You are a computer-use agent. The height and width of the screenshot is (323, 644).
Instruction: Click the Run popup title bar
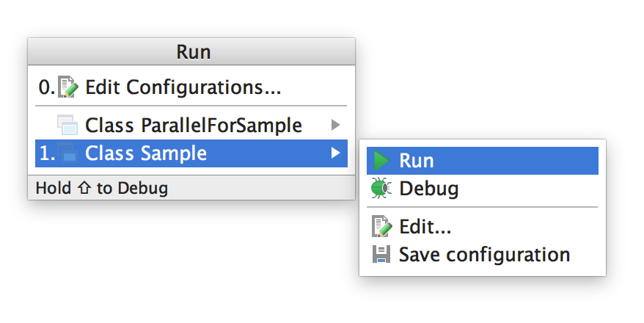192,52
